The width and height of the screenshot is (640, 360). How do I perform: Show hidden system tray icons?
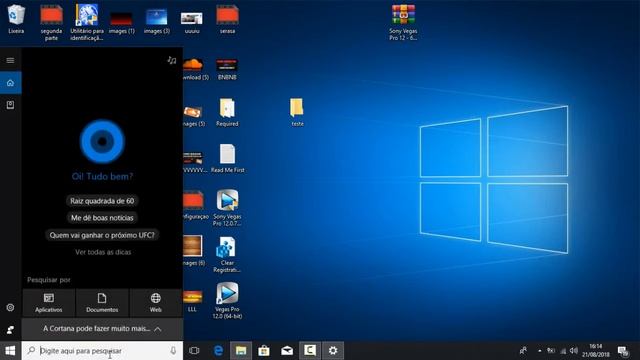click(x=539, y=351)
